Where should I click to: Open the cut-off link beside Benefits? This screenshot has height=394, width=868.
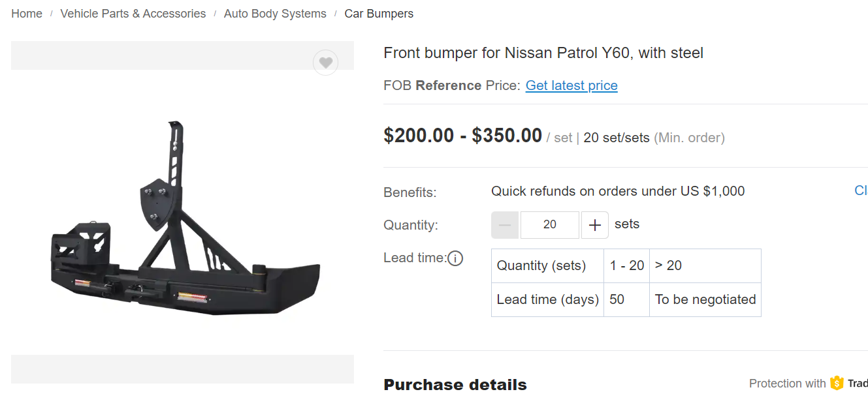[861, 190]
